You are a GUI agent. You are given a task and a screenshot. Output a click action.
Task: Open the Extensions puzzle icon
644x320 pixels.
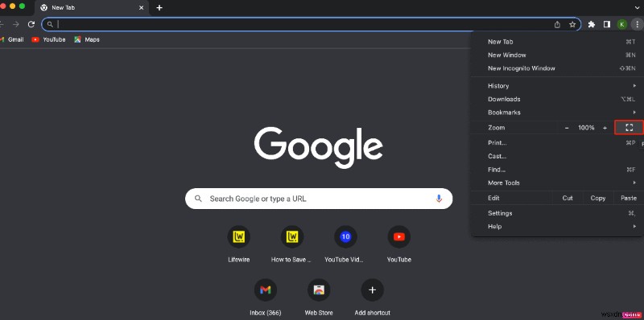tap(592, 25)
